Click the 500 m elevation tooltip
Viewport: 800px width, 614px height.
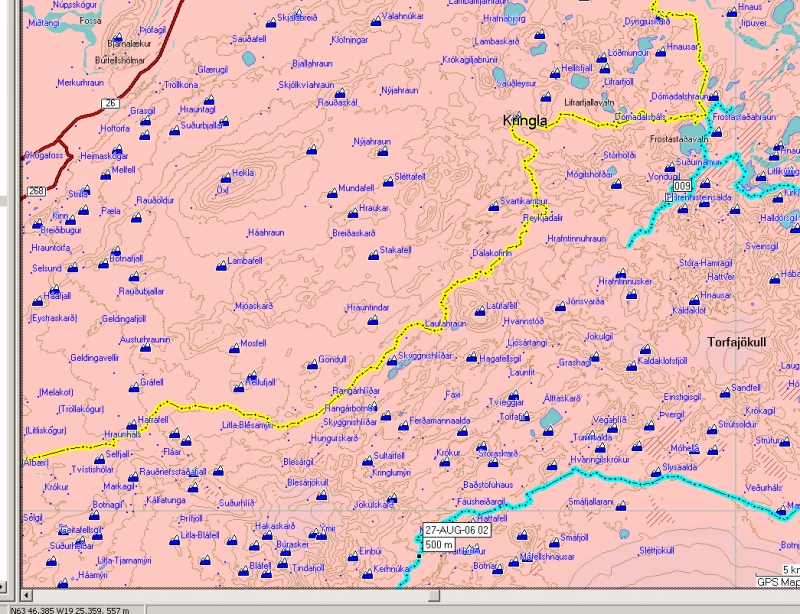[439, 545]
